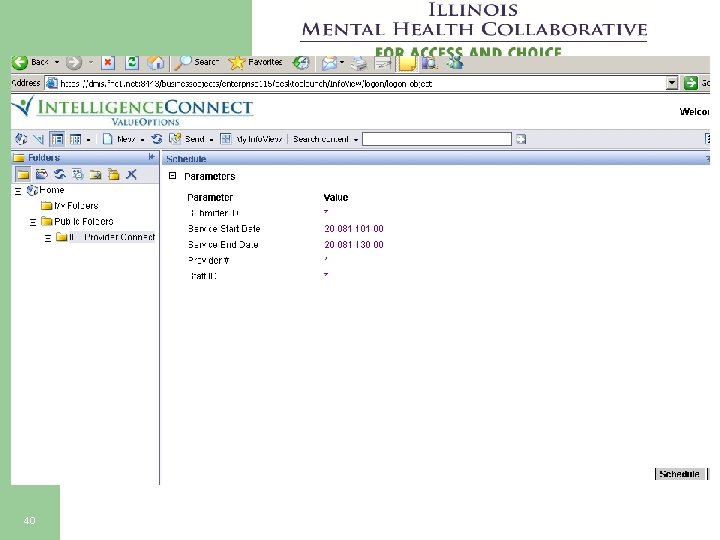Click the Schedule button

tap(679, 474)
